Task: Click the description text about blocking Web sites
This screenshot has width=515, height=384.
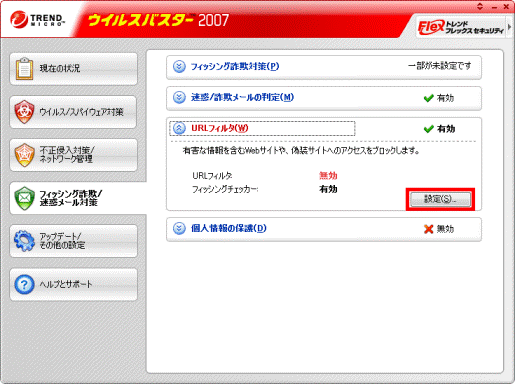Action: [x=301, y=151]
